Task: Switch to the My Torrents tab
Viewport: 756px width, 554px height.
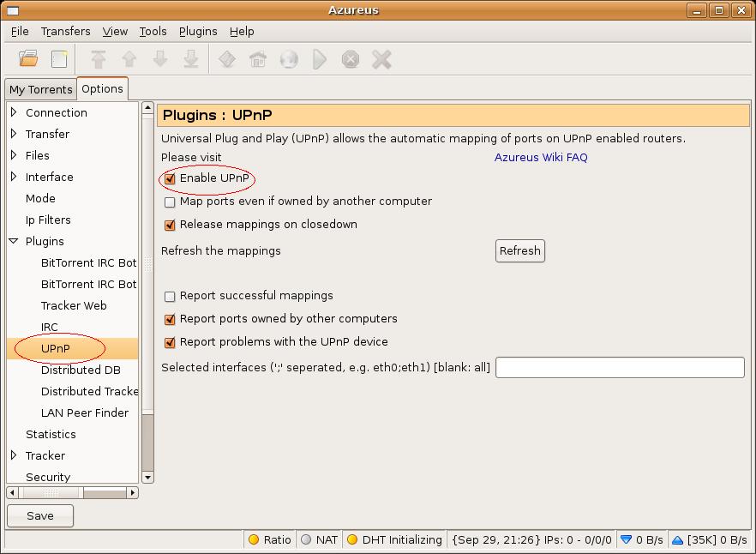Action: click(x=40, y=90)
